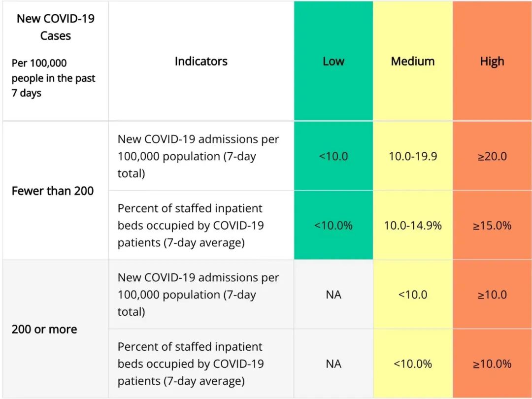
Task: Select the Indicators header cell
Action: (201, 61)
